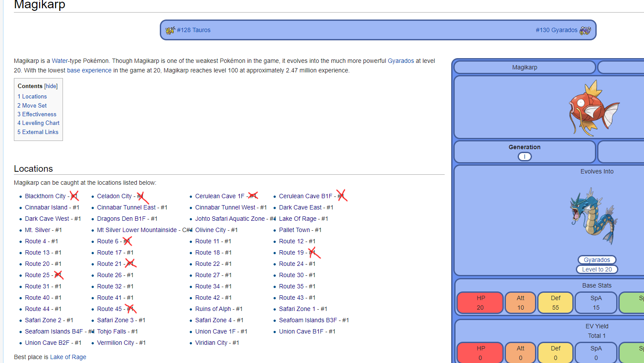Open Union Cave 1F link
This screenshot has height=363, width=644.
[215, 331]
